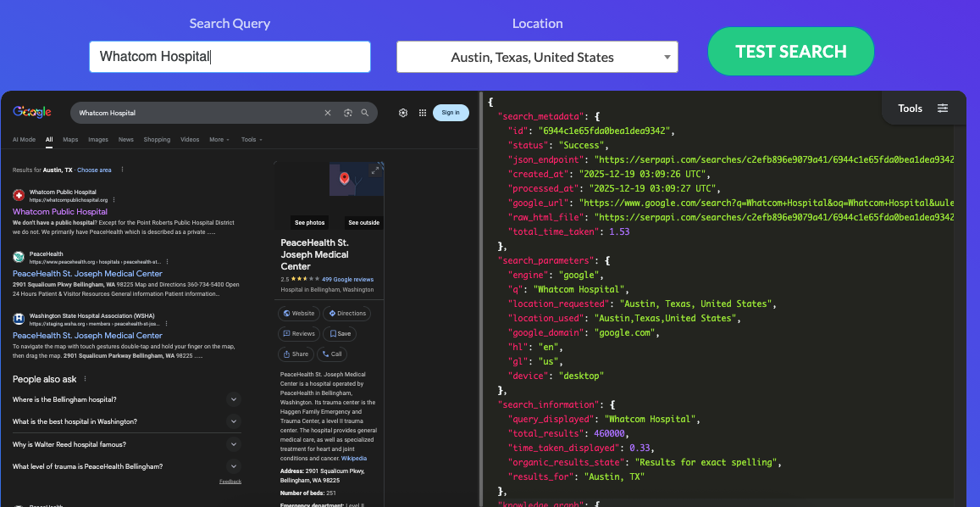This screenshot has width=980, height=507.
Task: Click the three-dot menu beside People also ask
Action: pyautogui.click(x=85, y=379)
